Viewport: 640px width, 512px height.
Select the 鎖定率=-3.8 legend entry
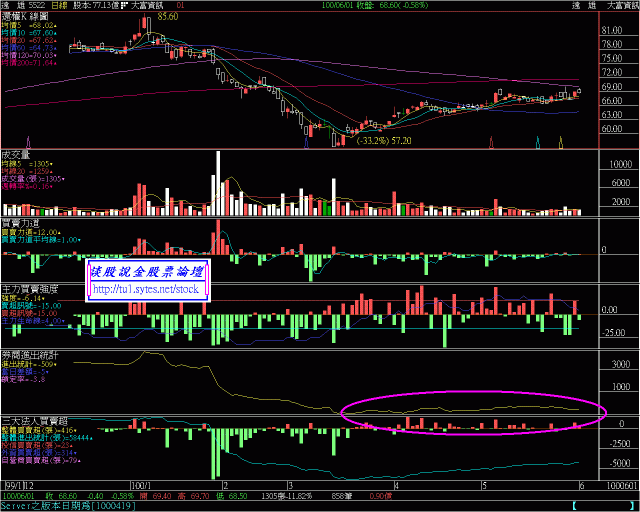click(24, 379)
